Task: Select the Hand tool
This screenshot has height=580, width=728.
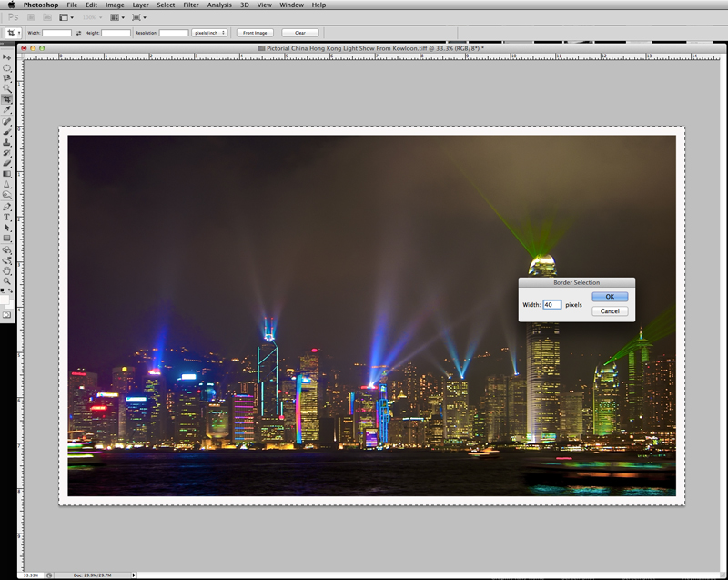Action: [x=7, y=270]
